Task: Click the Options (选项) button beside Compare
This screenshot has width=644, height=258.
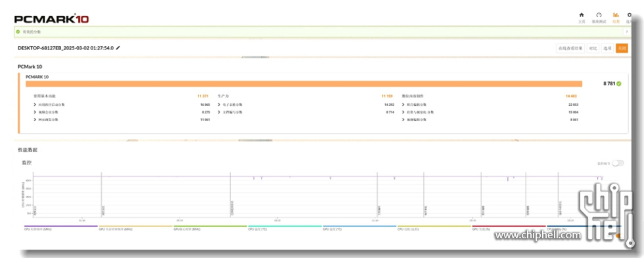Action: coord(607,48)
